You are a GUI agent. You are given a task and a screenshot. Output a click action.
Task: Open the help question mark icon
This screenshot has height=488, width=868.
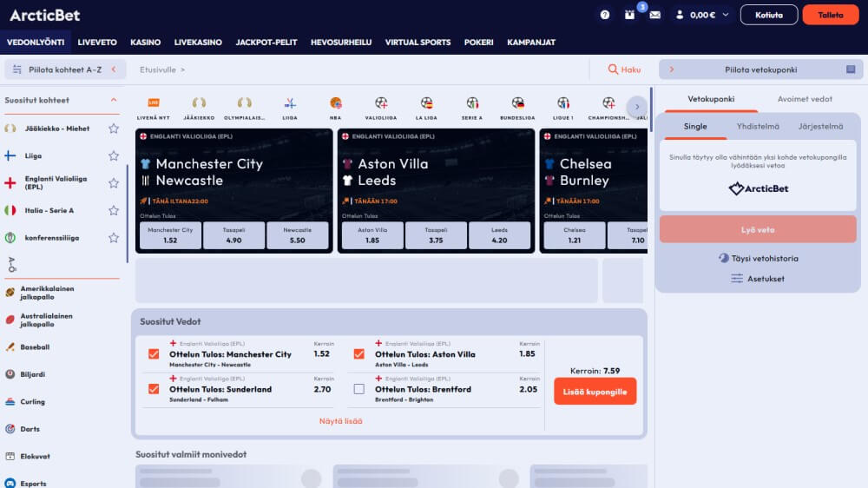605,15
